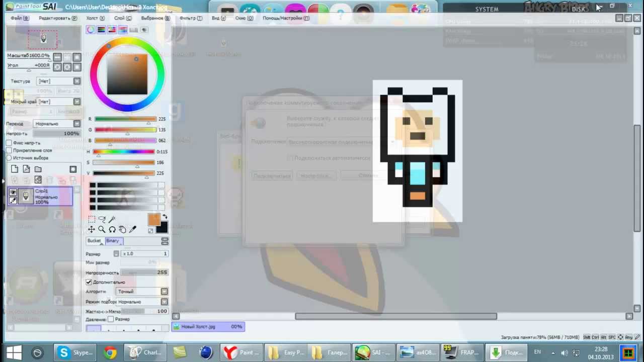Toggle the color wheel panel icon
Screen dimensions: 644x362
click(91, 30)
